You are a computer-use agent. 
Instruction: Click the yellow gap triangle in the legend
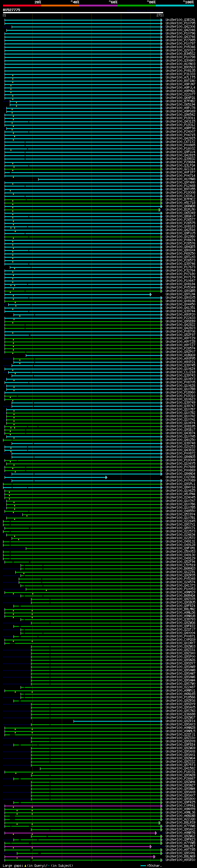tap(25, 866)
